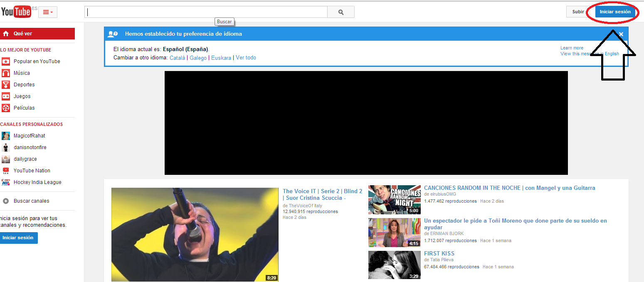Click the Películas film reel icon
The height and width of the screenshot is (282, 644).
pyautogui.click(x=6, y=108)
